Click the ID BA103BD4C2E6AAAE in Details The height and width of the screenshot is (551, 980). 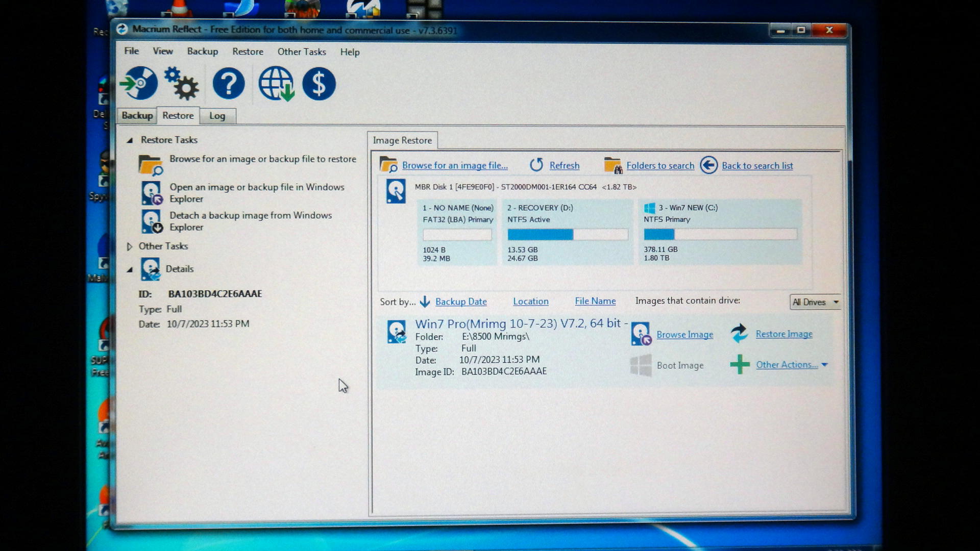215,293
